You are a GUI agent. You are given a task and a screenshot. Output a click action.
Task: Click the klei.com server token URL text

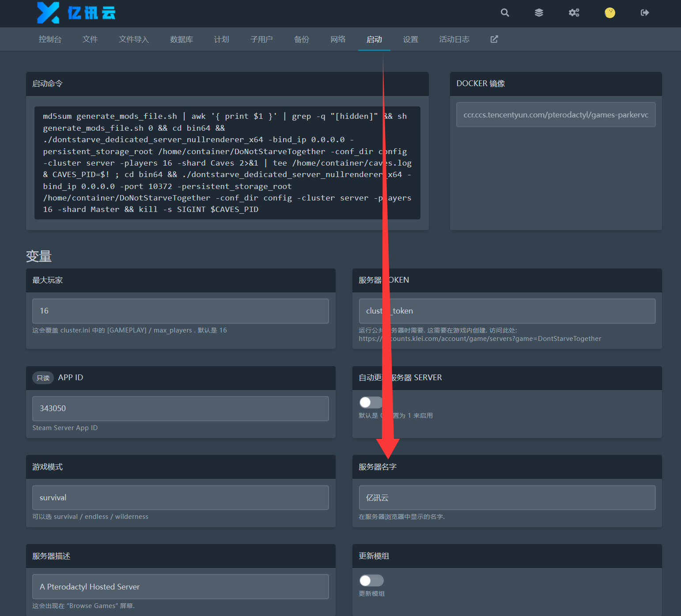point(480,339)
